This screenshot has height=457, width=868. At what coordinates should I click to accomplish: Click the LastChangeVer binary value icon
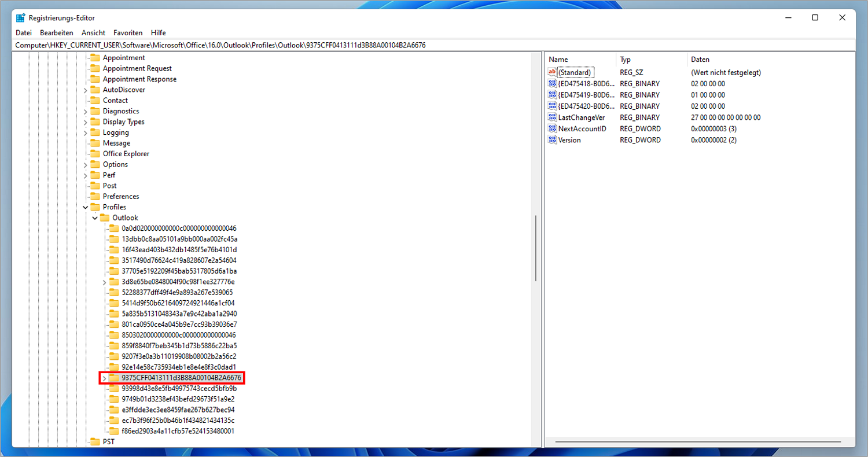552,117
